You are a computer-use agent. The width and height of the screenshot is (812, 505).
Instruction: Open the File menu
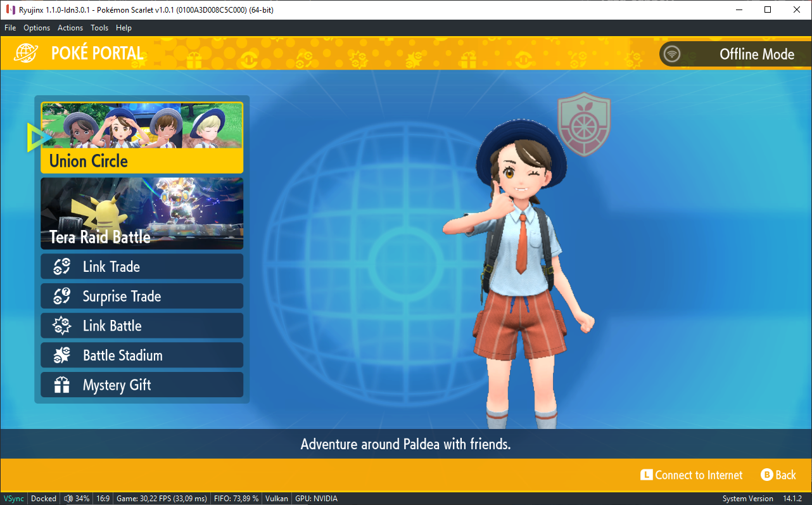[10, 28]
